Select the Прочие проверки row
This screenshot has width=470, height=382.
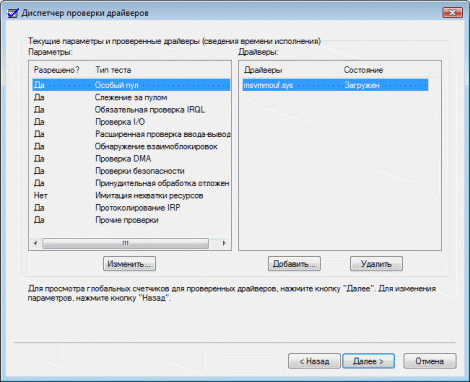(x=131, y=220)
